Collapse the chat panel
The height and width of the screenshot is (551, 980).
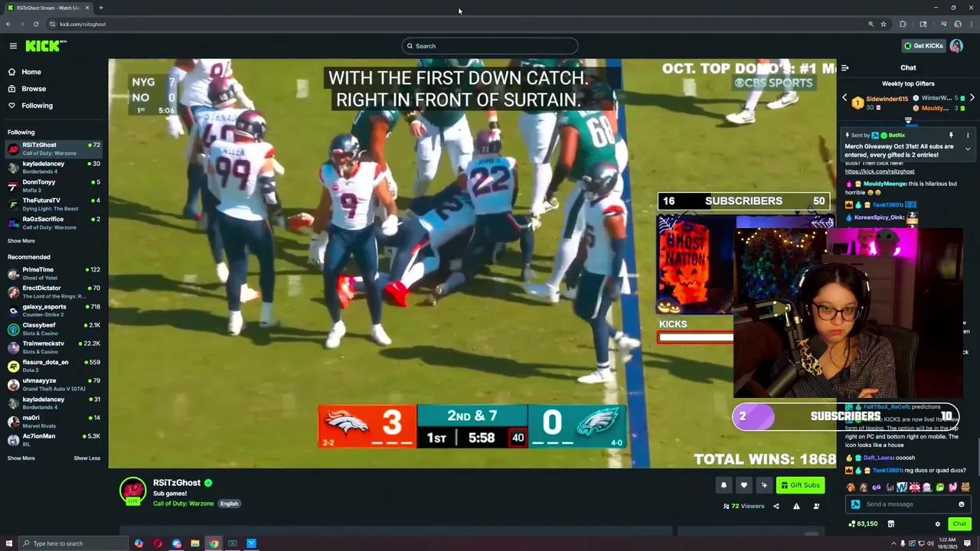pyautogui.click(x=845, y=68)
